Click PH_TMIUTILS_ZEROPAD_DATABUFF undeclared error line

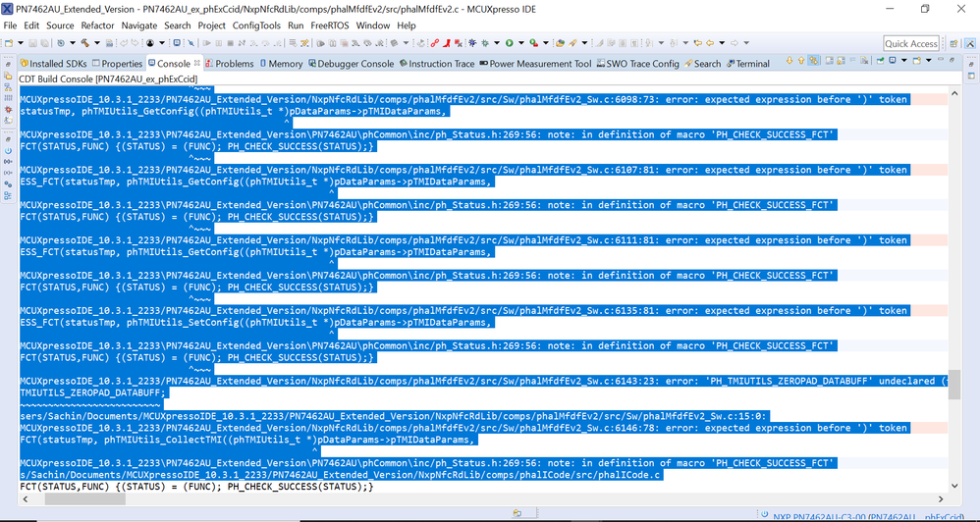pyautogui.click(x=484, y=381)
